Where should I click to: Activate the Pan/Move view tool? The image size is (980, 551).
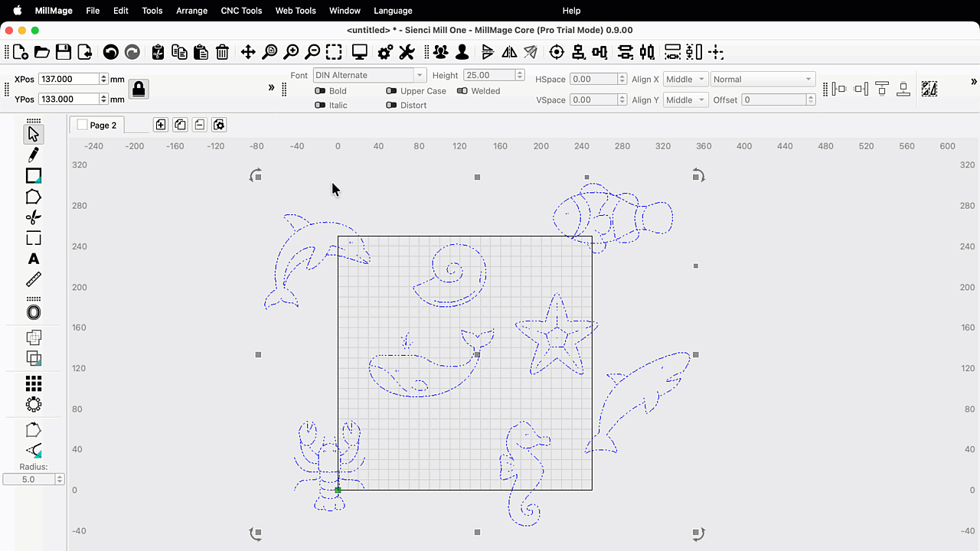coord(248,52)
